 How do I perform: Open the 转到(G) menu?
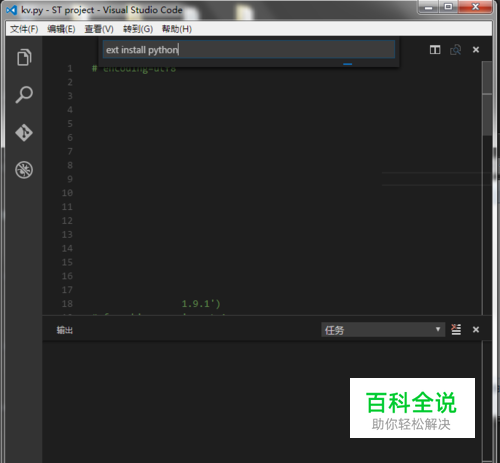[138, 29]
